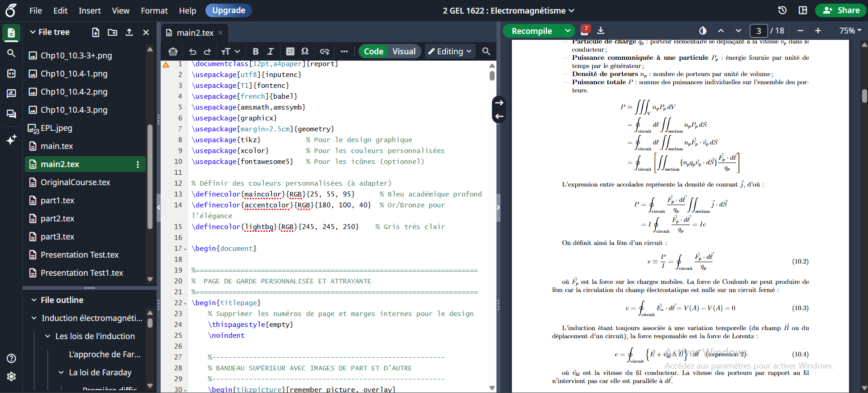The height and width of the screenshot is (393, 868).
Task: Zoom in the PDF preview
Action: coord(818,30)
